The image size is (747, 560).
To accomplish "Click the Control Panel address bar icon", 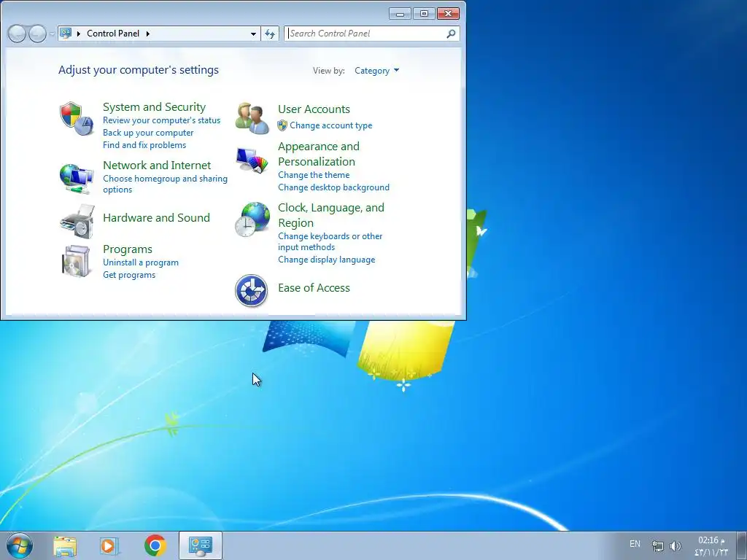I will click(66, 34).
